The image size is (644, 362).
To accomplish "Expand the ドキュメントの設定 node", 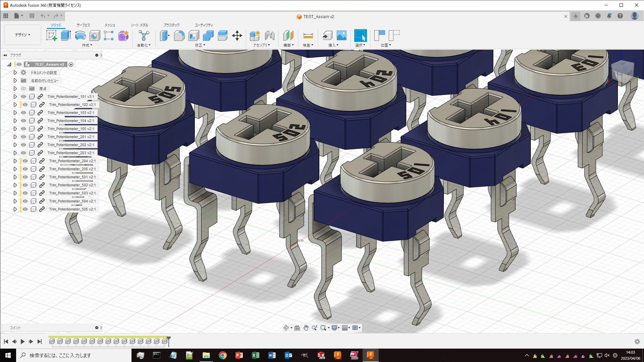I will coord(15,72).
